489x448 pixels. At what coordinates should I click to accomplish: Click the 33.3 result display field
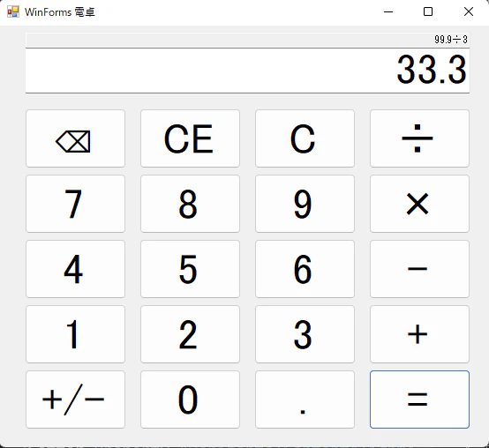coord(247,71)
